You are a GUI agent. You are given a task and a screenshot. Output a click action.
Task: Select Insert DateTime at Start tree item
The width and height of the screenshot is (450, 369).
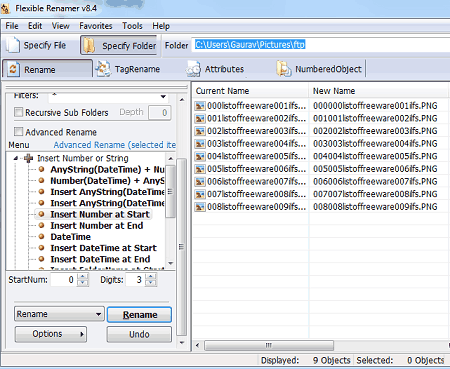point(103,248)
